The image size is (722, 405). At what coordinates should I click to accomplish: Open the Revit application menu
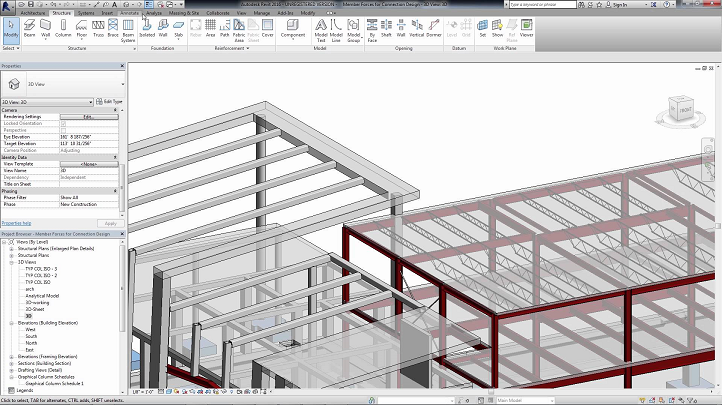coord(6,6)
